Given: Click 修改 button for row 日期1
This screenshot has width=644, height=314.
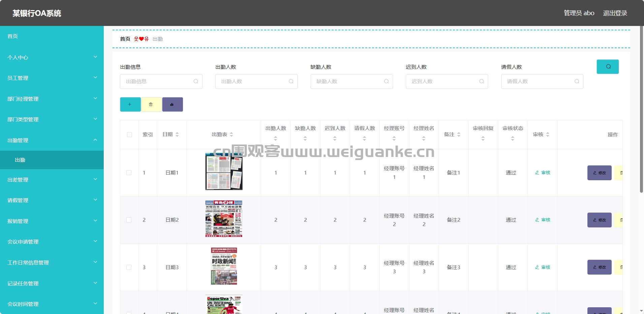Looking at the screenshot, I should coord(600,173).
